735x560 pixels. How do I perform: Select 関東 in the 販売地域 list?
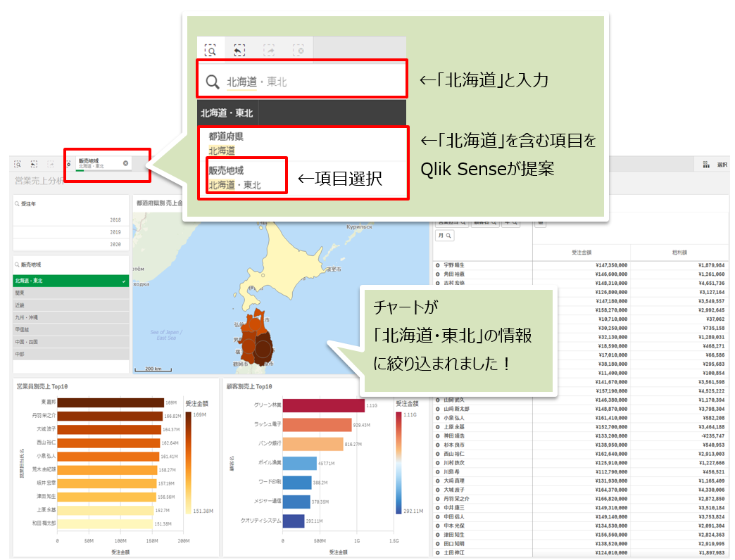(x=70, y=293)
